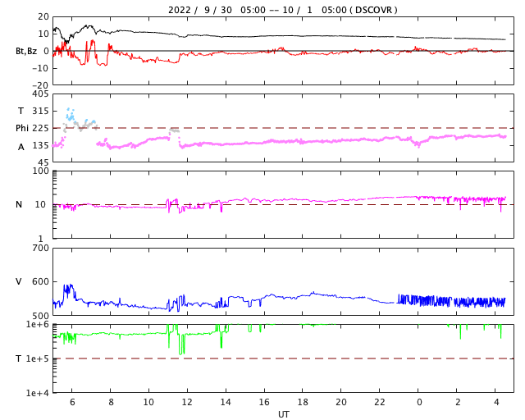The width and height of the screenshot is (525, 420).
Task: Click the "0" hour label on UT axis
Action: (419, 402)
